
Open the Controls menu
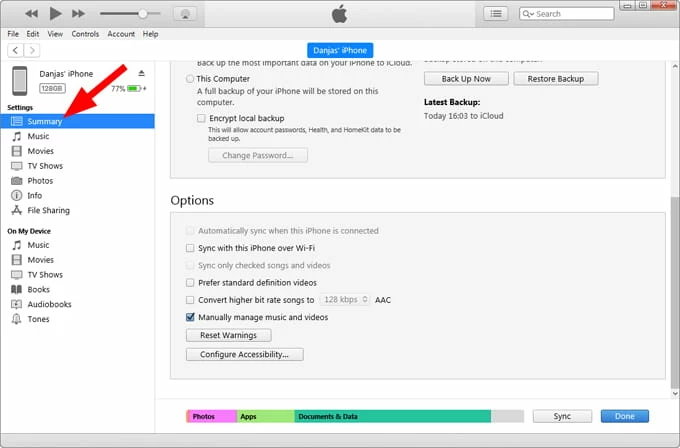coord(85,34)
